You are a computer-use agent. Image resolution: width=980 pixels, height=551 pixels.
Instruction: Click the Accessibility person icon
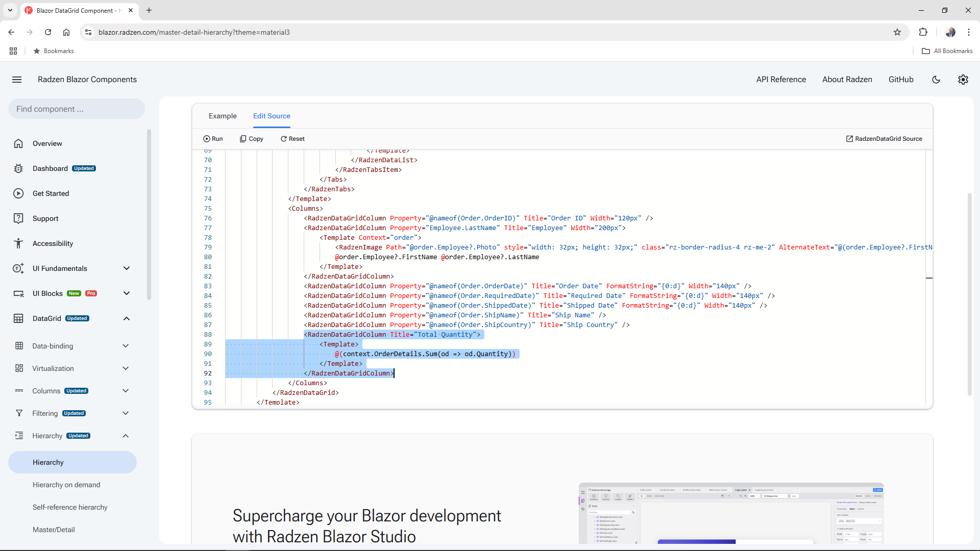click(18, 243)
